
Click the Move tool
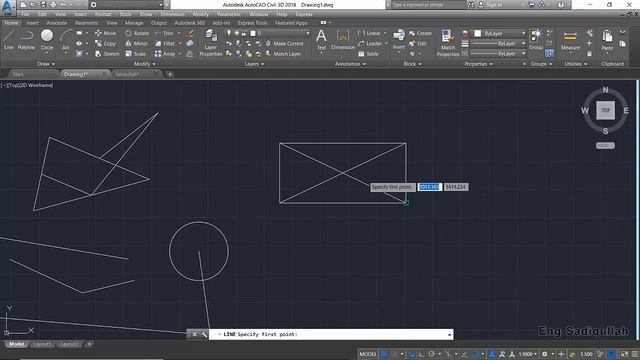(105, 33)
